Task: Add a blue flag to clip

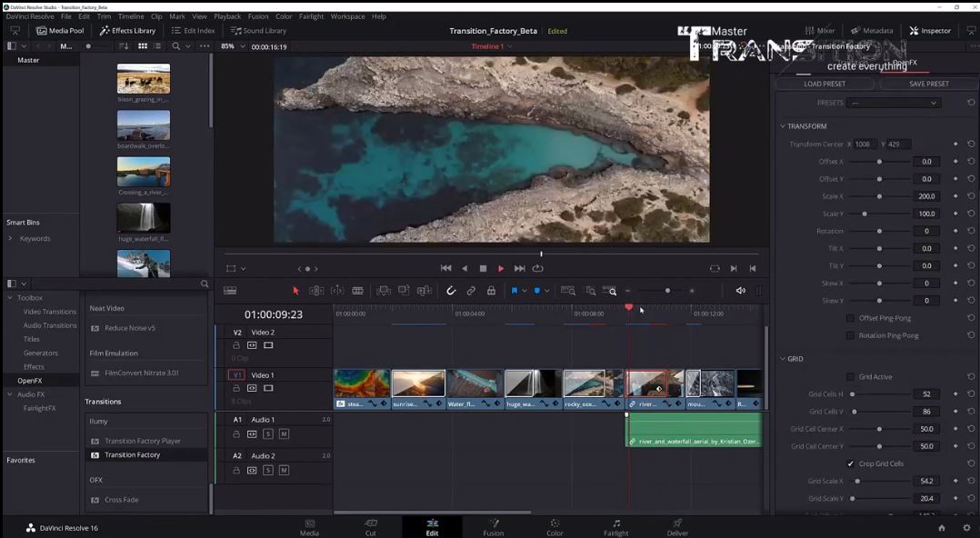Action: click(515, 291)
